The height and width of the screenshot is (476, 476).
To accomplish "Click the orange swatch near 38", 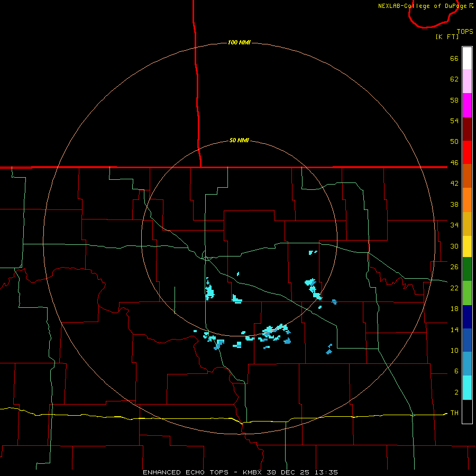I will coord(467,200).
